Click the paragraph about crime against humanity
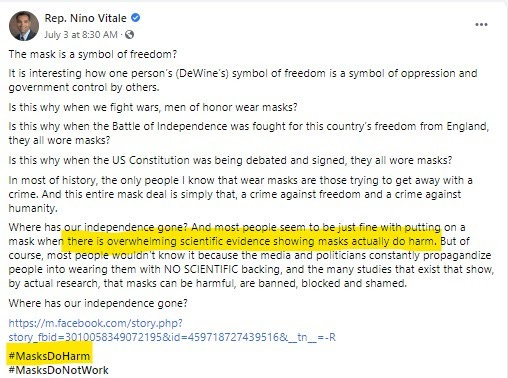This screenshot has height=378, width=508. (x=240, y=194)
